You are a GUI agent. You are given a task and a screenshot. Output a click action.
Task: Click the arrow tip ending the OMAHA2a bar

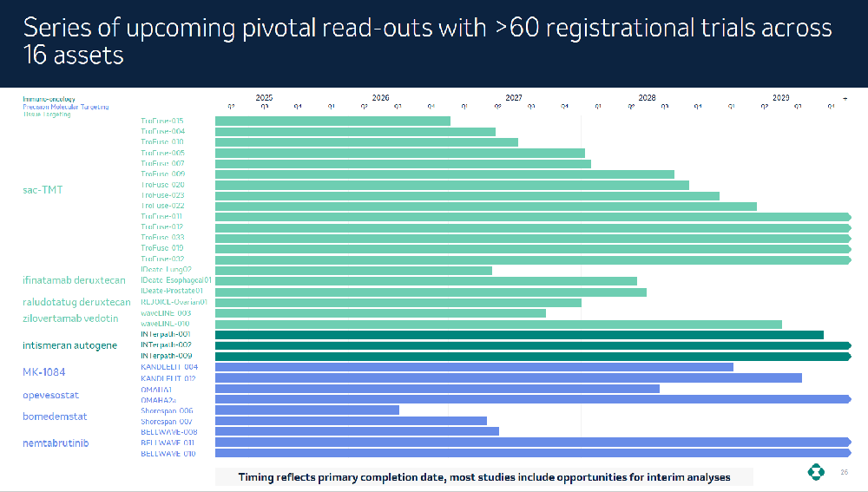(848, 399)
